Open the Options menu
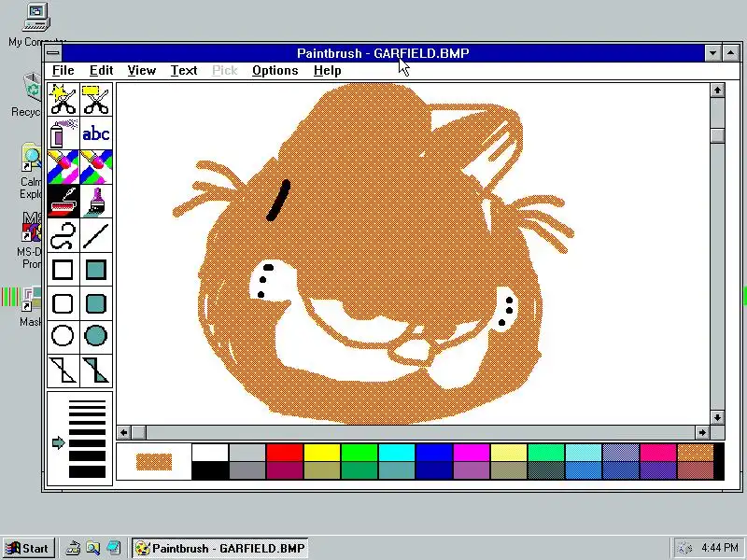The width and height of the screenshot is (747, 560). (x=275, y=71)
